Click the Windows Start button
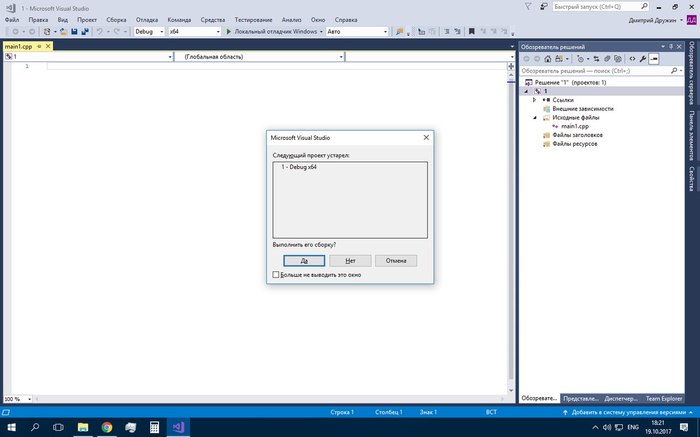700x437 pixels. [11, 427]
